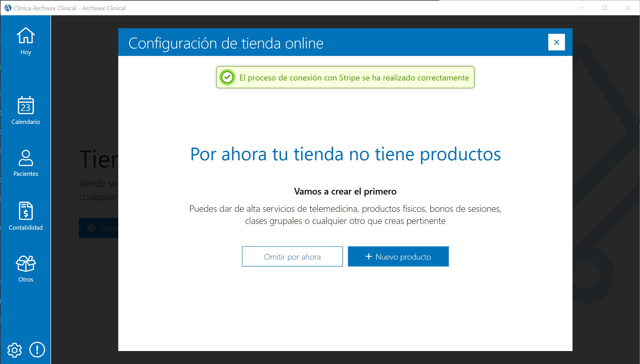Viewport: 640px width, 364px height.
Task: Click the heading Por ahora tu tienda no tiene productos
Action: (345, 154)
